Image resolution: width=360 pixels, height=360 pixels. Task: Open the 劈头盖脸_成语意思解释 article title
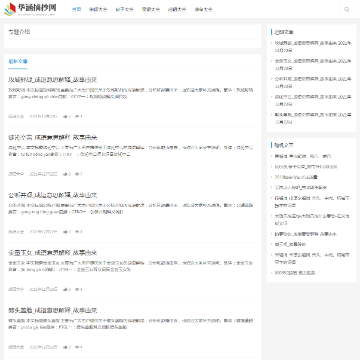coord(53,310)
